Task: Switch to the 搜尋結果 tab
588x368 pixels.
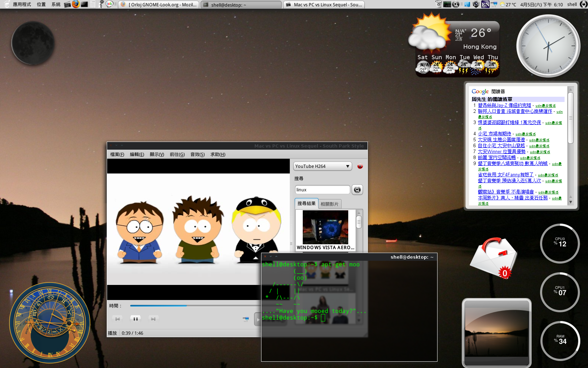Action: tap(306, 203)
